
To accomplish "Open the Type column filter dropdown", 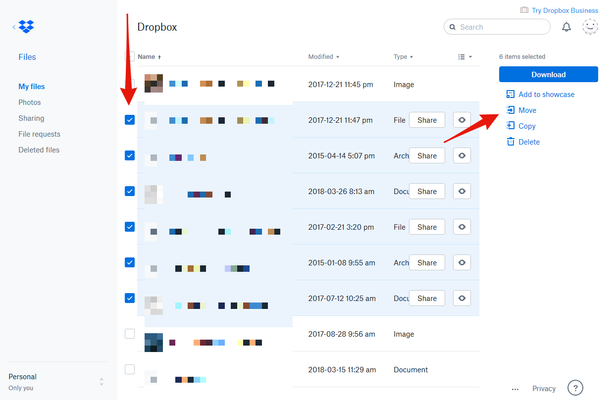I will pos(404,57).
